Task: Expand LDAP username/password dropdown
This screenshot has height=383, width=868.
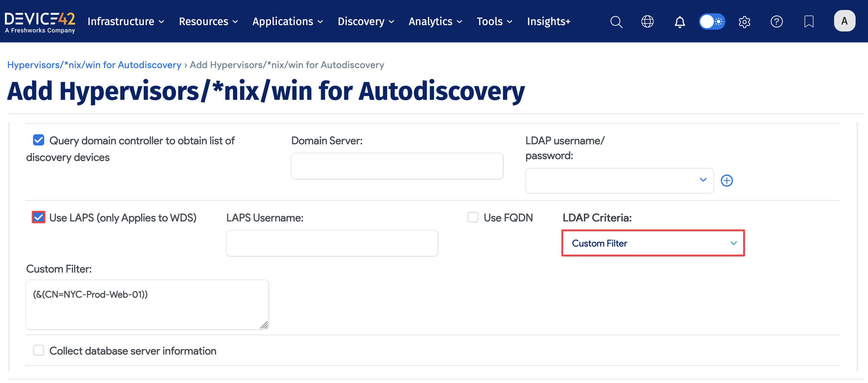Action: click(619, 180)
